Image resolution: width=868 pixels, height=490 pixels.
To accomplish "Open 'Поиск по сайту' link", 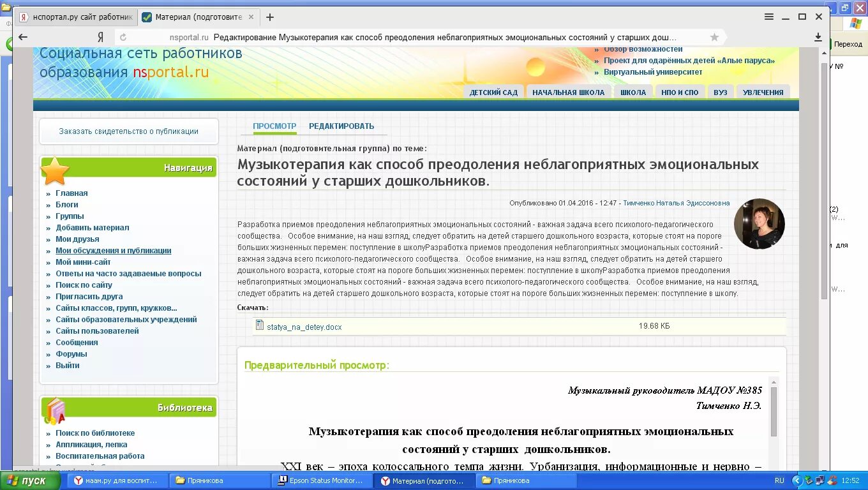I will pyautogui.click(x=84, y=285).
